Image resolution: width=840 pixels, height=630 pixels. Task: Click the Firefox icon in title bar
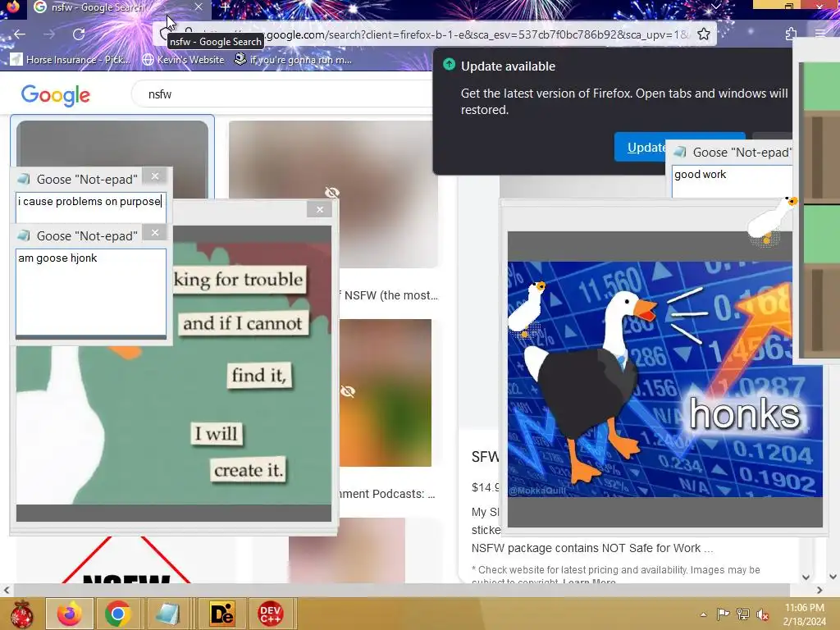pyautogui.click(x=12, y=7)
